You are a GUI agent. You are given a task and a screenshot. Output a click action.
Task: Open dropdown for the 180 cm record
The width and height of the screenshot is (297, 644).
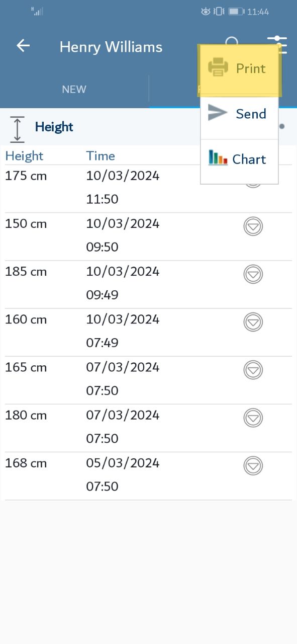click(253, 418)
